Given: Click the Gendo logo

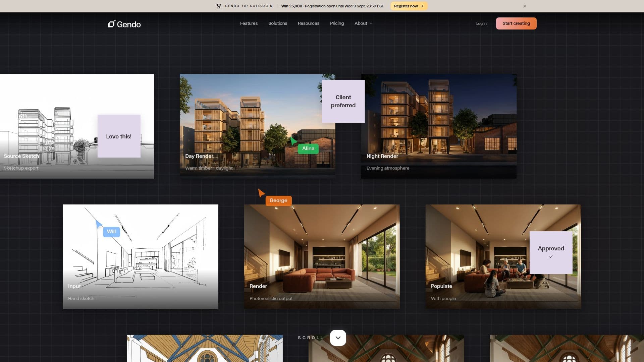Looking at the screenshot, I should click(x=124, y=24).
